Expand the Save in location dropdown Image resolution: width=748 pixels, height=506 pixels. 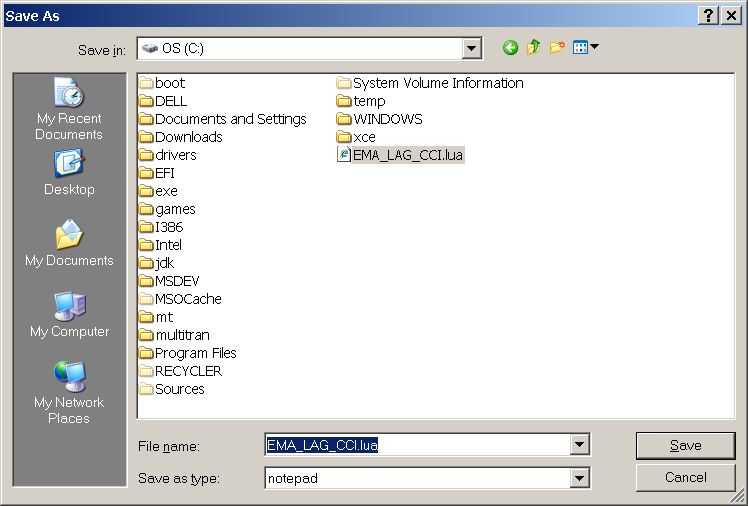point(471,48)
